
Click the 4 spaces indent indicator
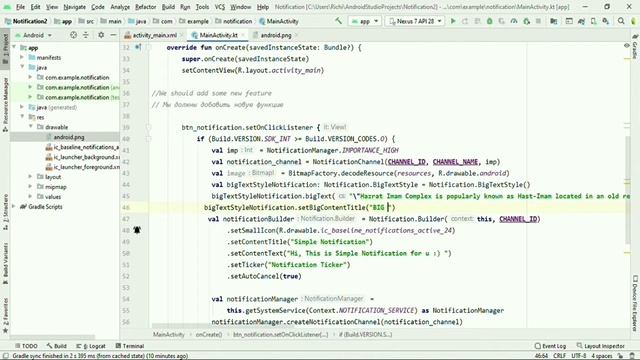click(602, 356)
